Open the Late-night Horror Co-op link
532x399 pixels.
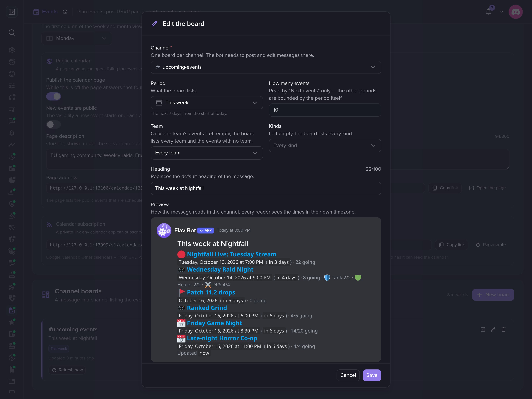(x=222, y=338)
